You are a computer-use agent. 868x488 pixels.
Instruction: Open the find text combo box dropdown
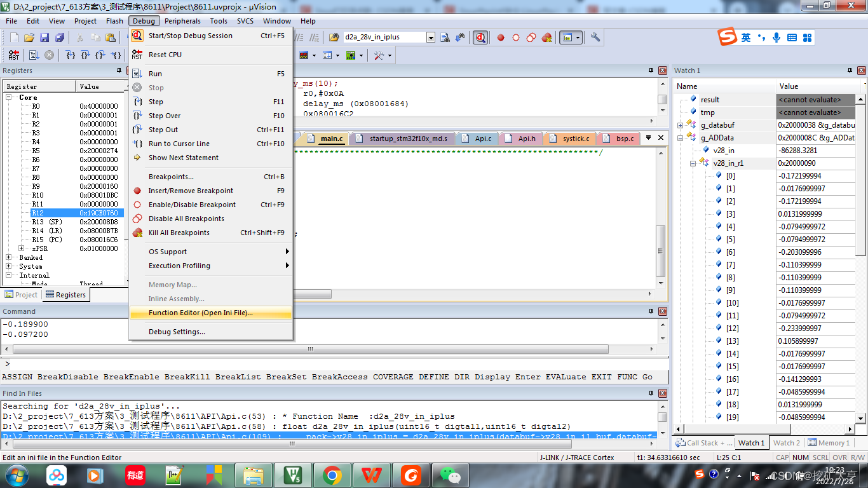click(431, 37)
